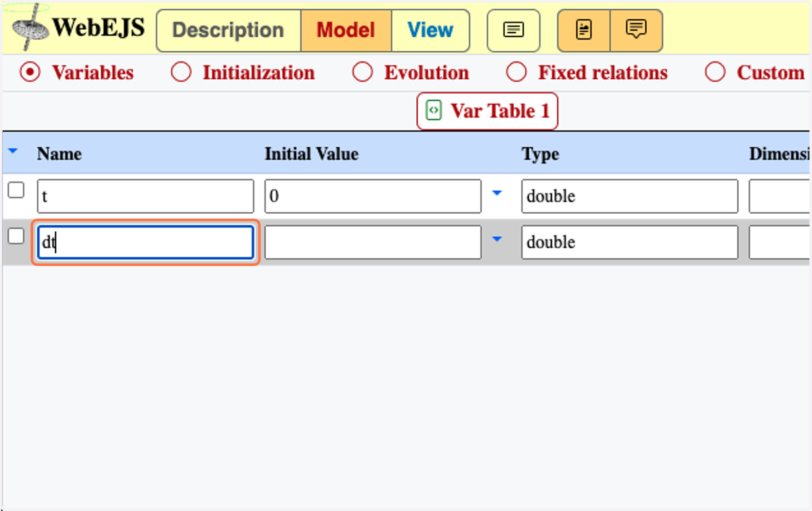Click the Type field of row t
This screenshot has height=511, width=812.
click(630, 196)
